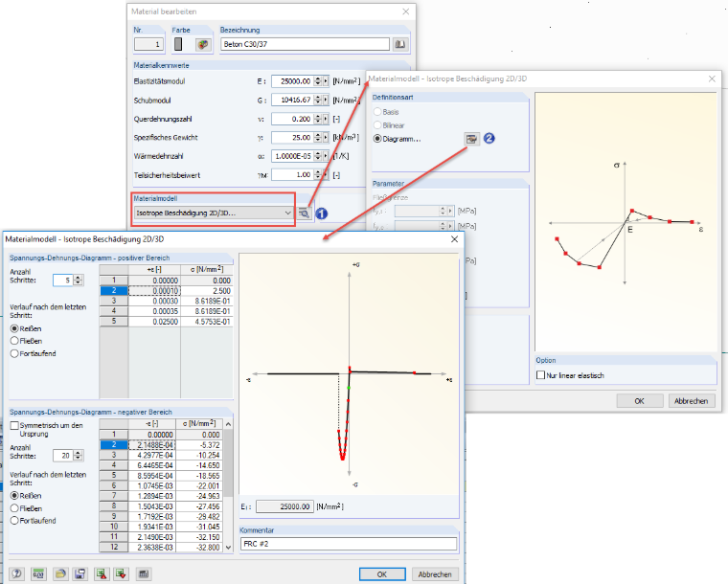
Task: Select row header 3 in positive table
Action: [114, 301]
